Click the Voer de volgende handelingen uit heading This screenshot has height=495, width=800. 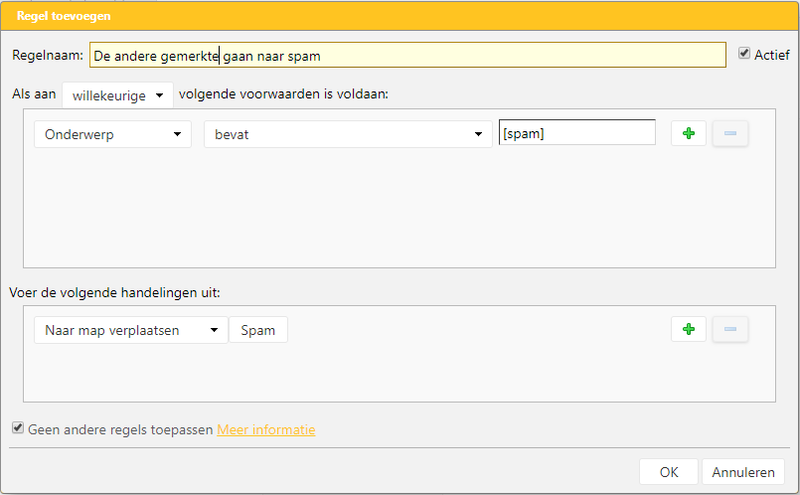click(x=114, y=292)
